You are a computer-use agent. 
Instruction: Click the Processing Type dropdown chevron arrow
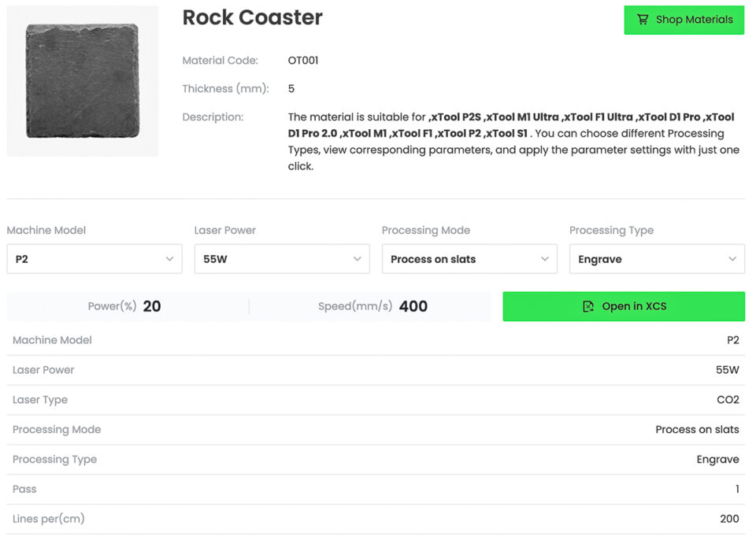[732, 259]
